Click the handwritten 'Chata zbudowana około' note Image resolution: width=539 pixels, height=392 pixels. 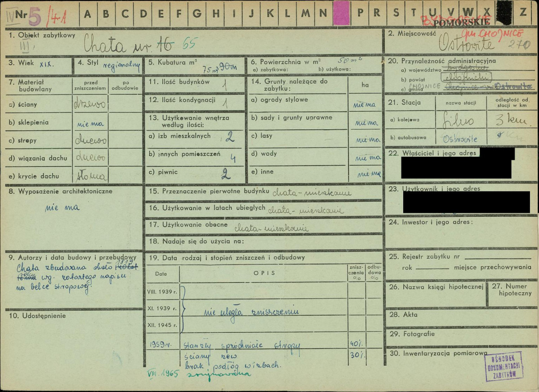coord(65,268)
